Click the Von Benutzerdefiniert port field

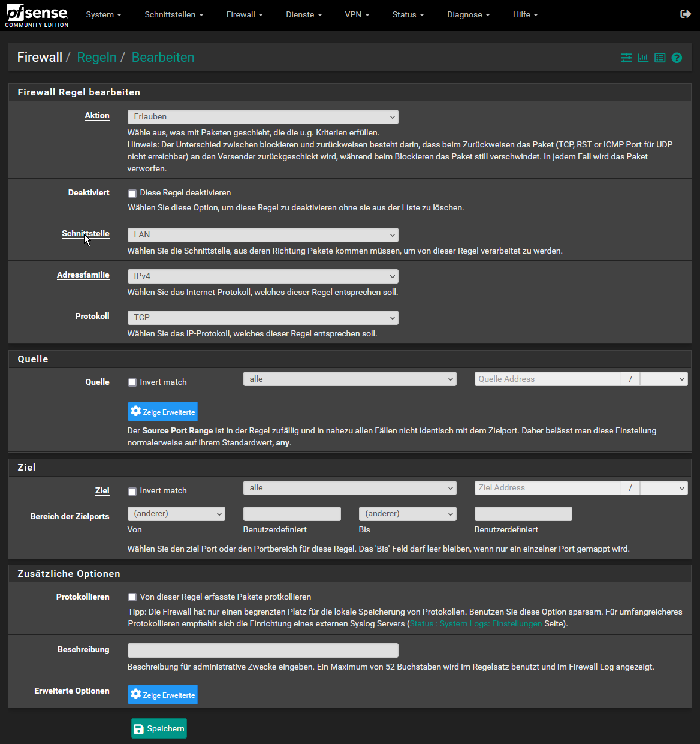coord(292,514)
